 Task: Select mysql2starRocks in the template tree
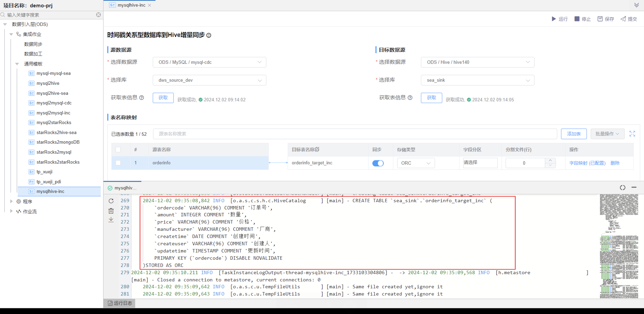(x=54, y=123)
